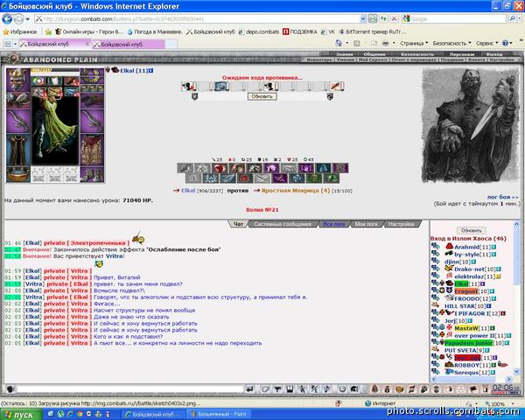525x420 pixels.
Task: Click inside the chat message input field
Action: tap(129, 388)
